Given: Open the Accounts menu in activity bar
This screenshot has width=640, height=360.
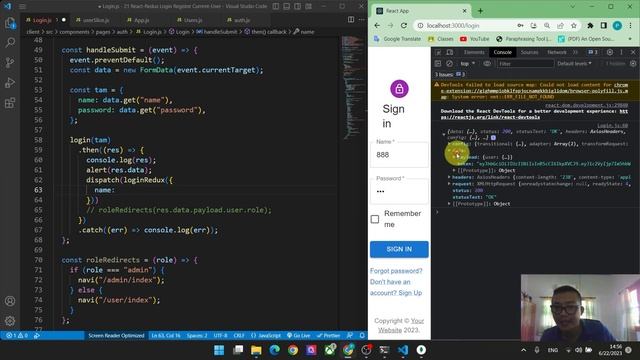Looking at the screenshot, I should click(x=10, y=301).
